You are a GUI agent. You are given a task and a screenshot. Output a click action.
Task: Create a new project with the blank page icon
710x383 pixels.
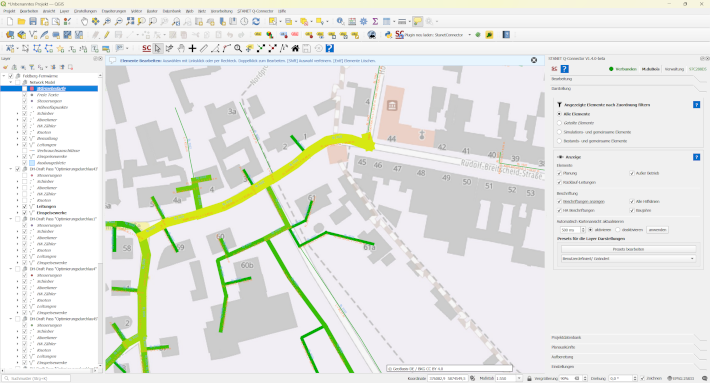tap(10, 21)
